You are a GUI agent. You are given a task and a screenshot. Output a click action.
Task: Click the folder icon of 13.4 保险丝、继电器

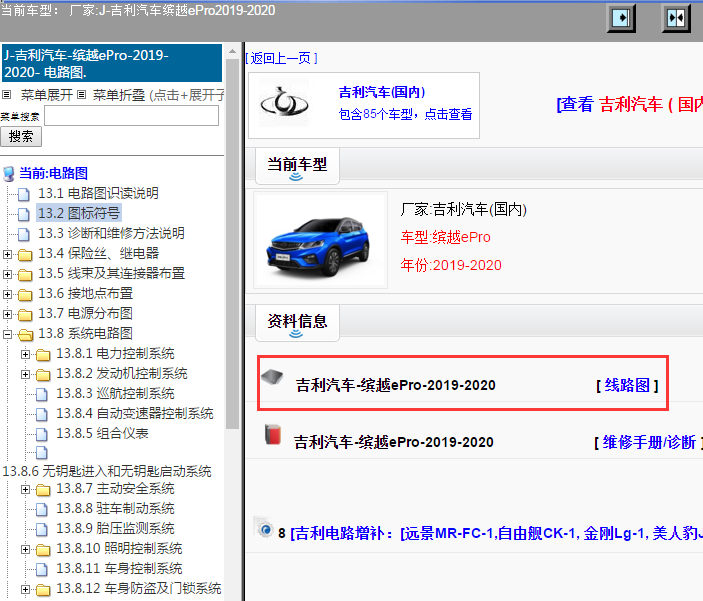[25, 255]
